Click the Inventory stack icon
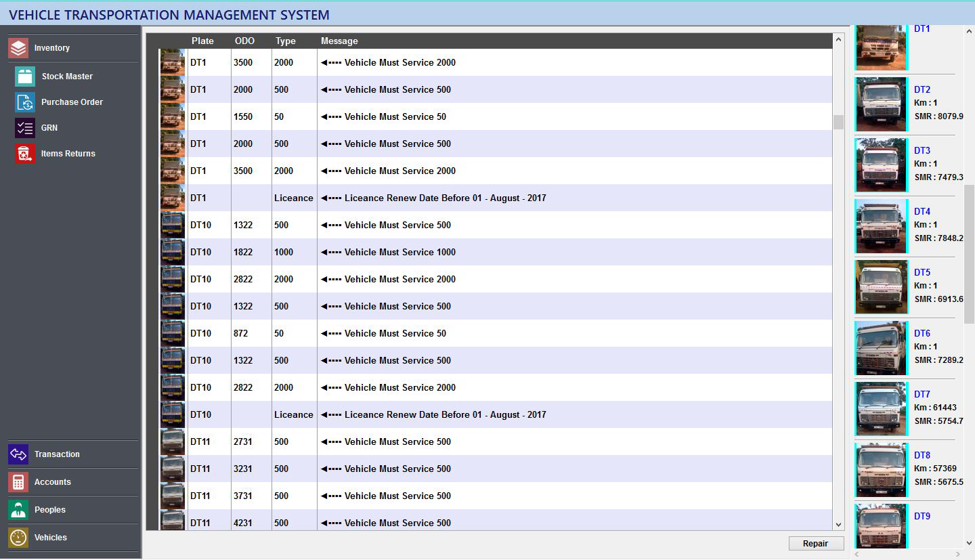The height and width of the screenshot is (560, 975). [18, 48]
